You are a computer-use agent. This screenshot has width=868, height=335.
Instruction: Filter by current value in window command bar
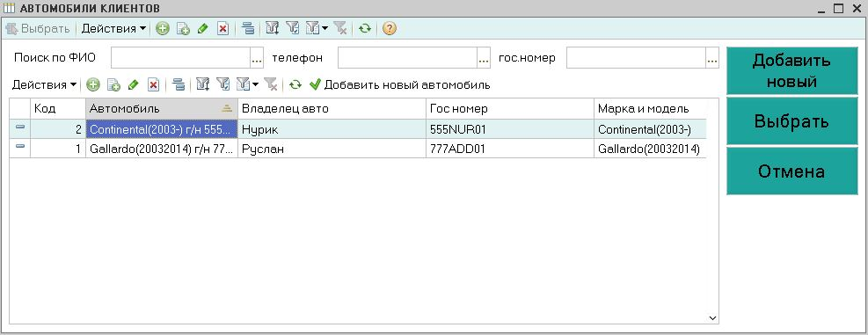[x=292, y=29]
